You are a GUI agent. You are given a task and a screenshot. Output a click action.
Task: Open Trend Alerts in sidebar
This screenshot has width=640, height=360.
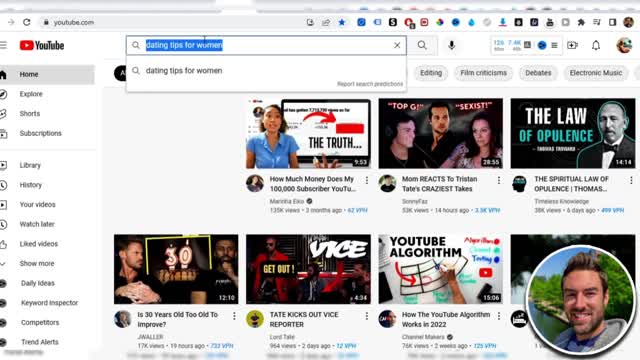pyautogui.click(x=40, y=342)
